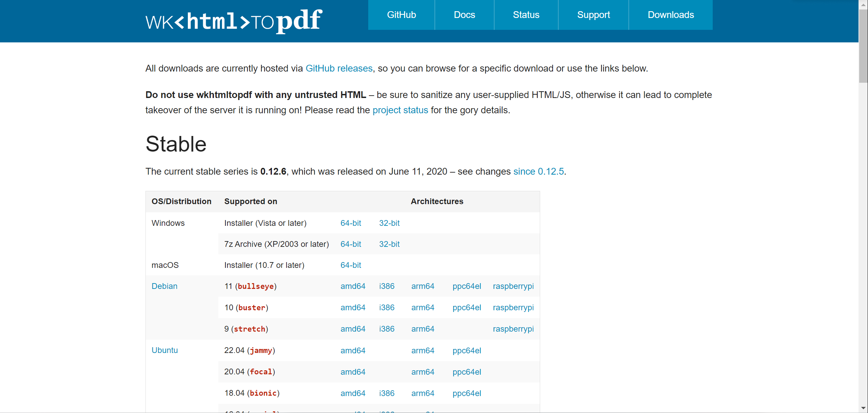Open the GitHub page from the navigation bar
Screen dimensions: 868x413
coord(401,15)
